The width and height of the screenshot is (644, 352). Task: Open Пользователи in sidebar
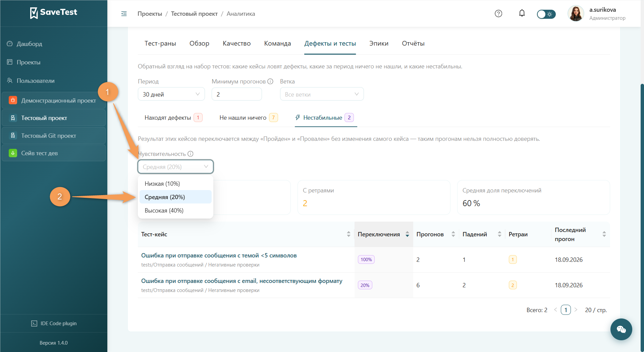pos(36,81)
